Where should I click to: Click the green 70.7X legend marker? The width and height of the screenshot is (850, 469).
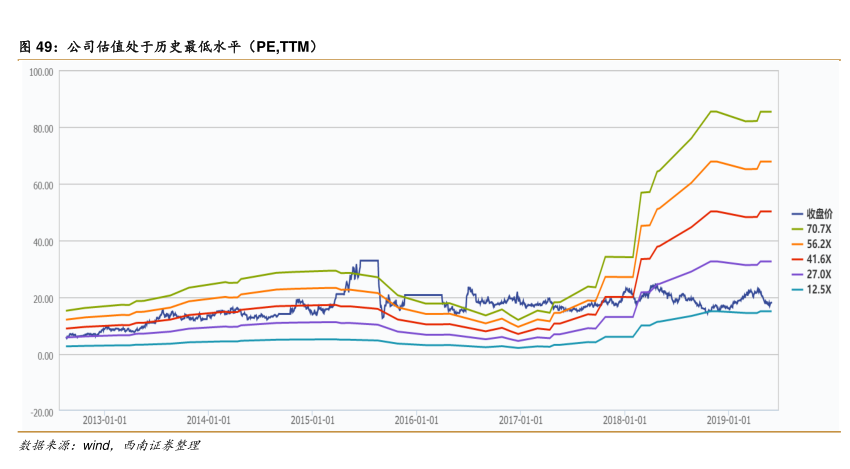point(797,229)
